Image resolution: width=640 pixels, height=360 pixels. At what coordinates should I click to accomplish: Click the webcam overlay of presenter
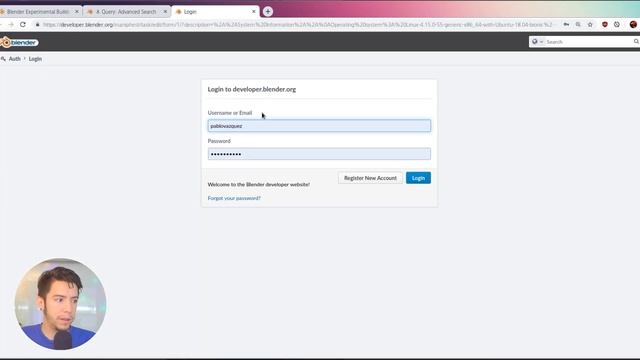click(60, 304)
